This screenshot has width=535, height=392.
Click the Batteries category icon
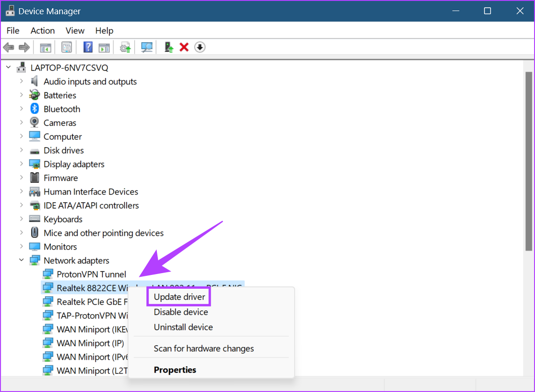tap(34, 95)
